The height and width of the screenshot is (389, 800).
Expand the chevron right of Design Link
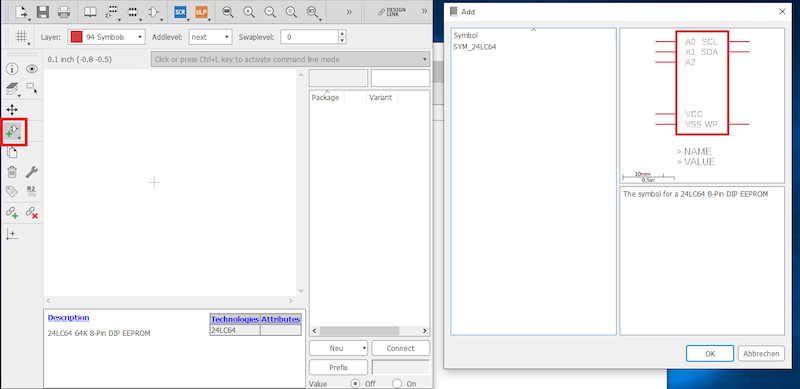click(x=424, y=11)
